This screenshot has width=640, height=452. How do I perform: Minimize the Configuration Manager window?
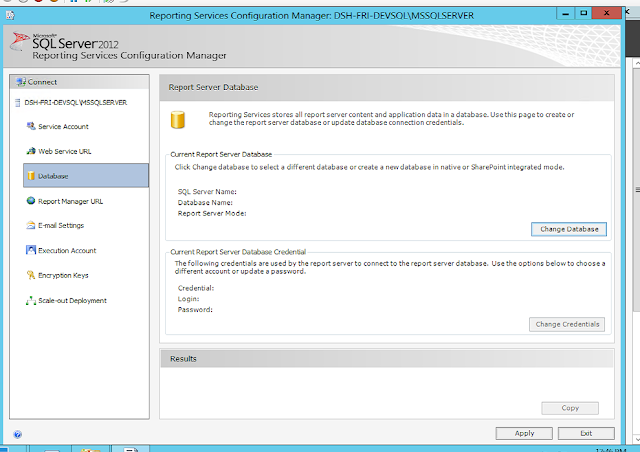click(x=565, y=13)
